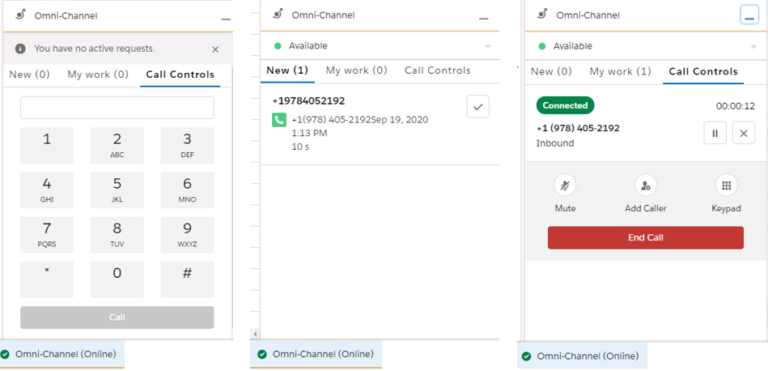Viewport: 768px width, 371px height.
Task: Open the My work (0) tab in the middle panel
Action: pyautogui.click(x=357, y=71)
